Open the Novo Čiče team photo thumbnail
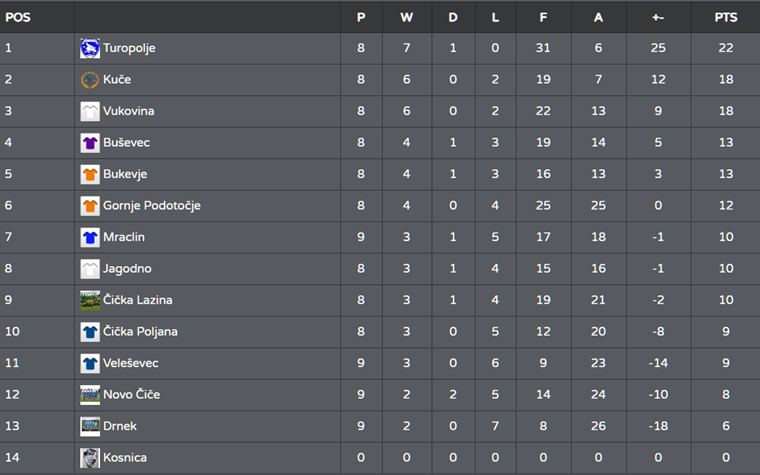 [90, 395]
